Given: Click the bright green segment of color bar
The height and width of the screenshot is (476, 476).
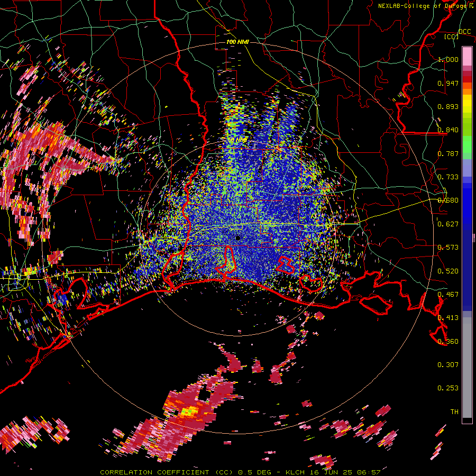Looking at the screenshot, I should coord(467,144).
